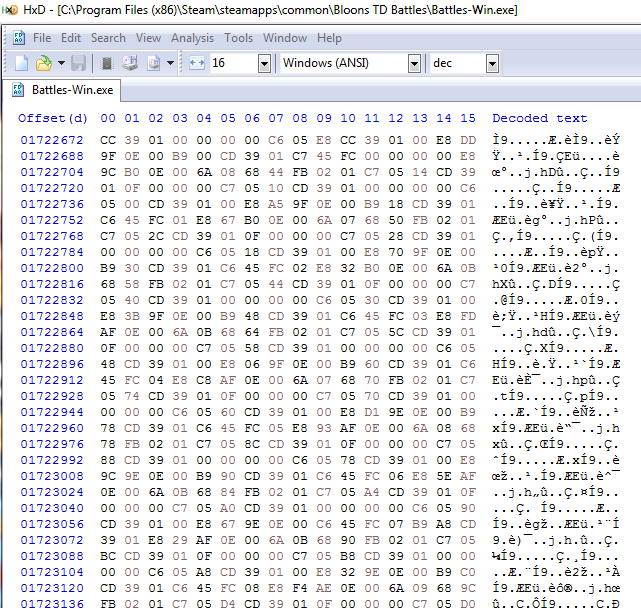Viewport: 641px width, 608px height.
Task: Click column header 15 in hex view
Action: point(468,118)
